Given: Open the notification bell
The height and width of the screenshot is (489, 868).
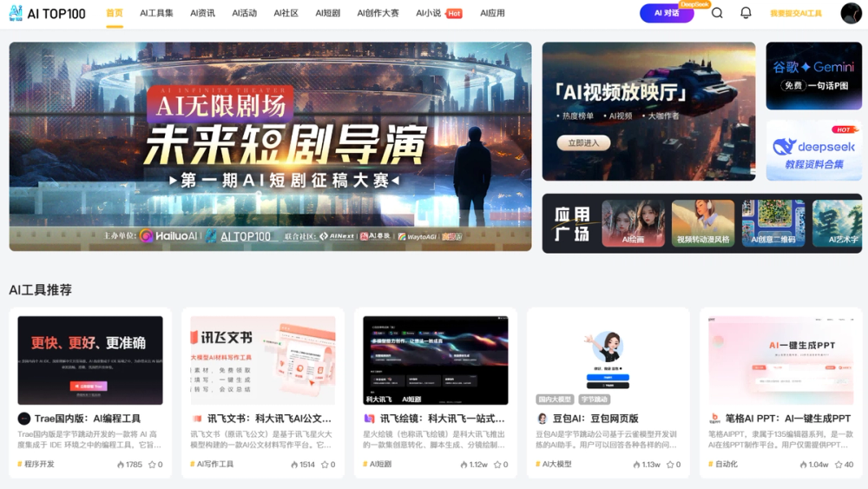Looking at the screenshot, I should coord(746,13).
